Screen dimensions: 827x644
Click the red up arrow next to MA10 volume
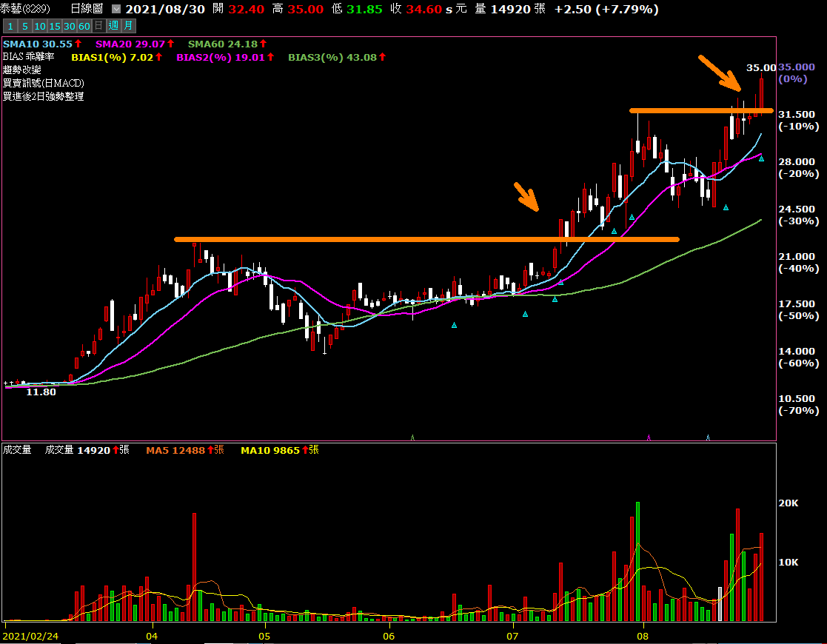(306, 450)
